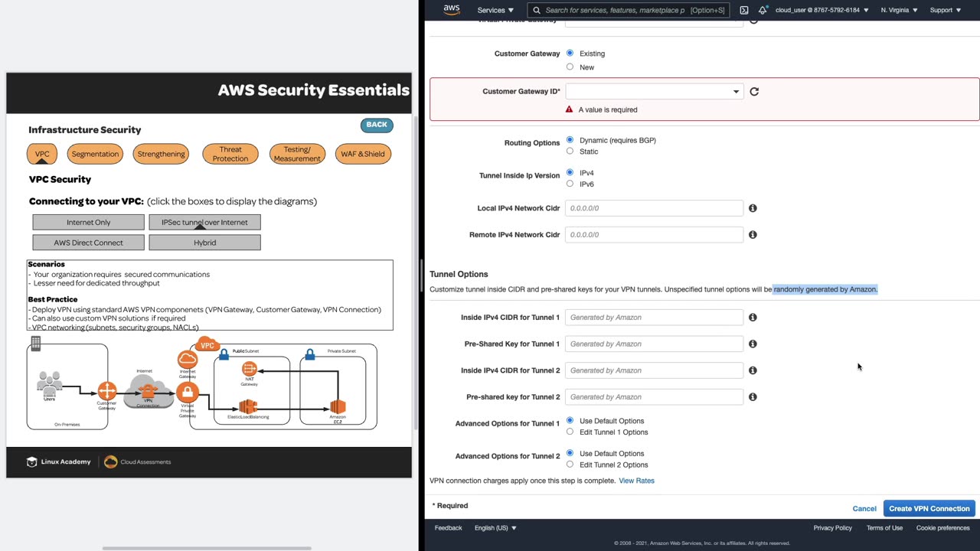980x551 pixels.
Task: Click the Linux Academy logo
Action: [58, 462]
